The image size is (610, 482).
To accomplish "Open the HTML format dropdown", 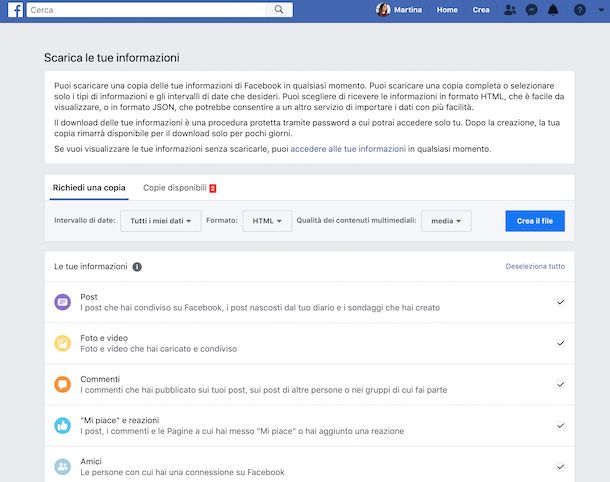I will 267,221.
